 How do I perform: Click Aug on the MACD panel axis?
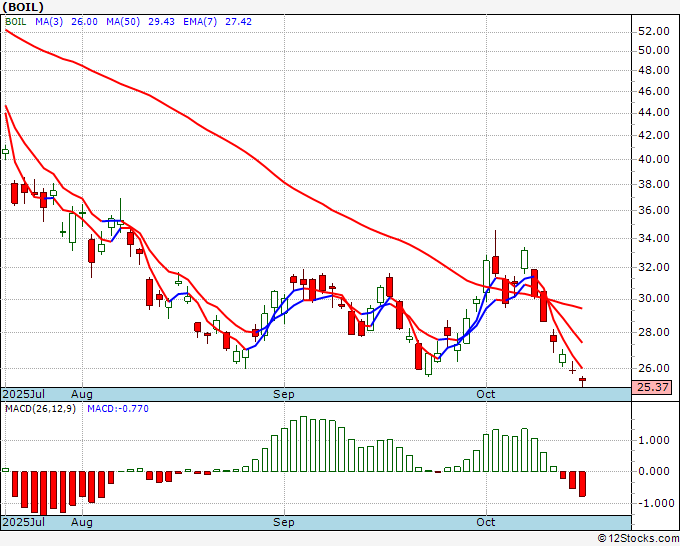coord(82,522)
